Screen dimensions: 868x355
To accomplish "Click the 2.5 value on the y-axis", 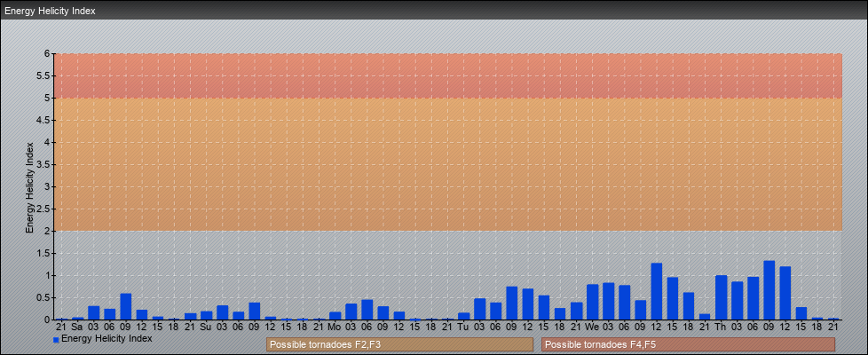I will (x=44, y=209).
